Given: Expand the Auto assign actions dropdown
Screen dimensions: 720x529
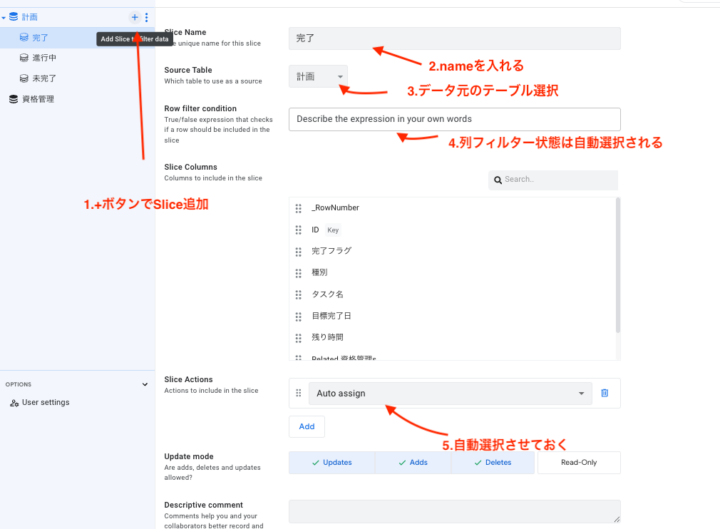Looking at the screenshot, I should tap(581, 394).
